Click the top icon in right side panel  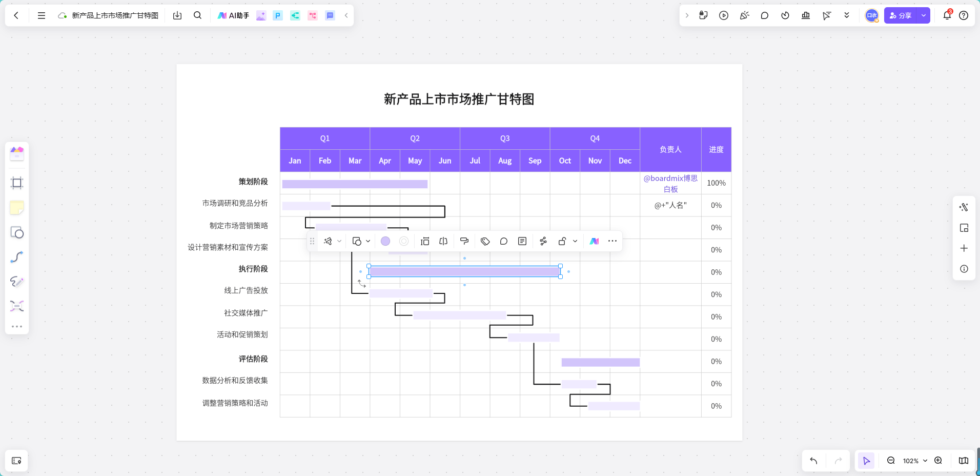click(964, 207)
